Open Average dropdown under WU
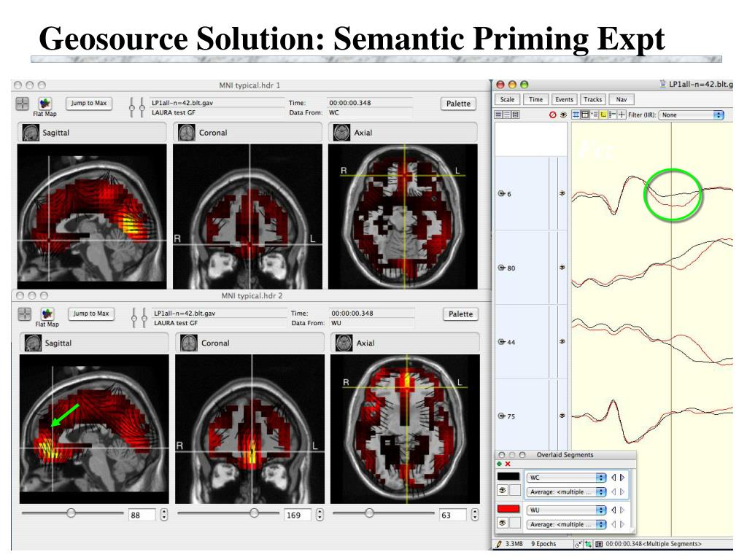The width and height of the screenshot is (747, 560). pos(566,524)
